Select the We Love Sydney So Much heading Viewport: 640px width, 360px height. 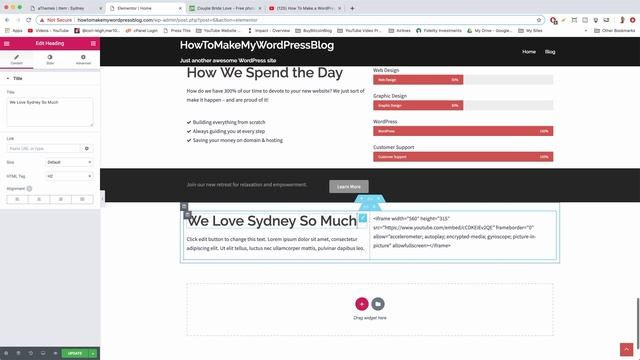[272, 221]
